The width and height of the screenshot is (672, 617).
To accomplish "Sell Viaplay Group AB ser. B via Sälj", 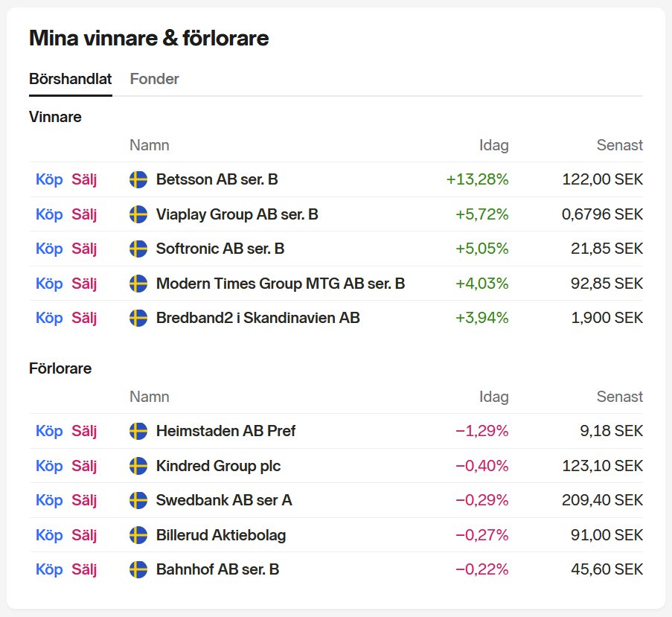I will (x=84, y=214).
